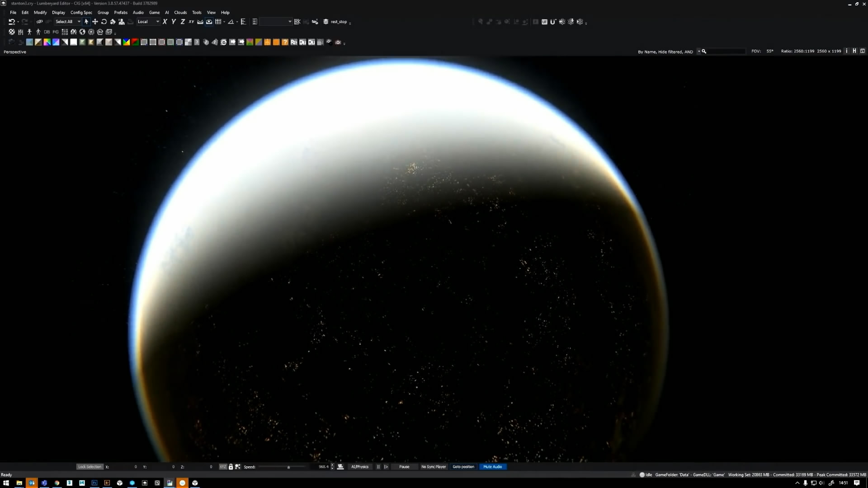Click the circular refresh arrows icon

pyautogui.click(x=223, y=42)
